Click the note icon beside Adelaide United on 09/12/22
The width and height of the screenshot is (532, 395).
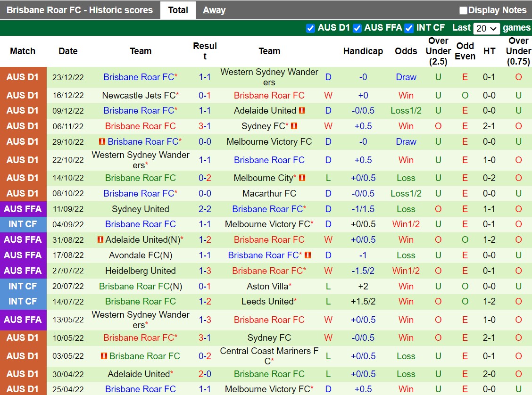(x=302, y=110)
